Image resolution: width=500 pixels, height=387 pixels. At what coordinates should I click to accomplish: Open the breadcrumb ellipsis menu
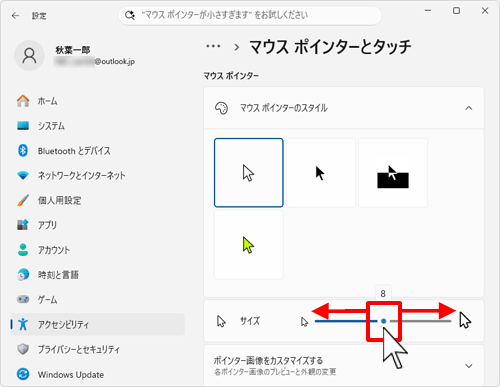pyautogui.click(x=213, y=46)
